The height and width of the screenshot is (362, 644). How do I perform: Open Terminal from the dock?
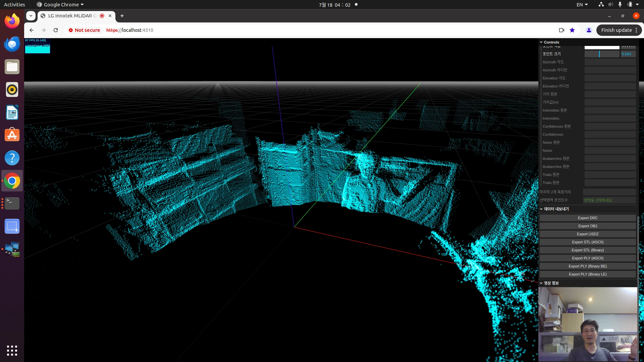pyautogui.click(x=12, y=203)
